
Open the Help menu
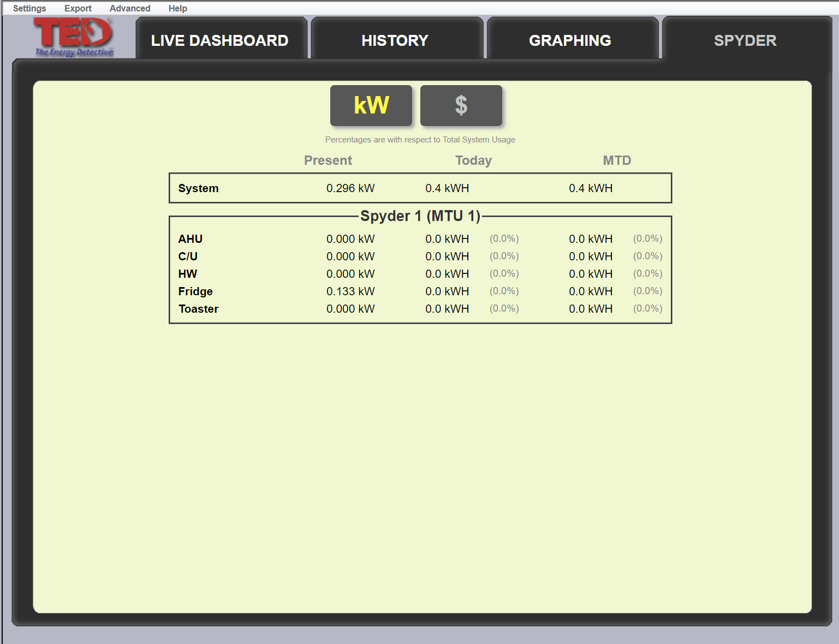178,8
